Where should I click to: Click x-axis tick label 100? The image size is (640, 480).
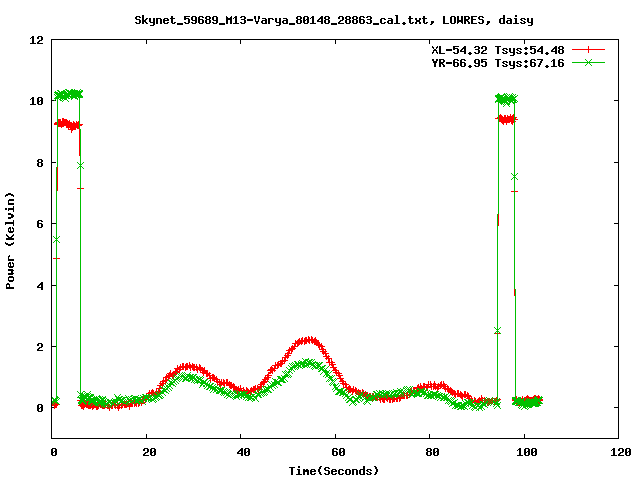pyautogui.click(x=527, y=452)
